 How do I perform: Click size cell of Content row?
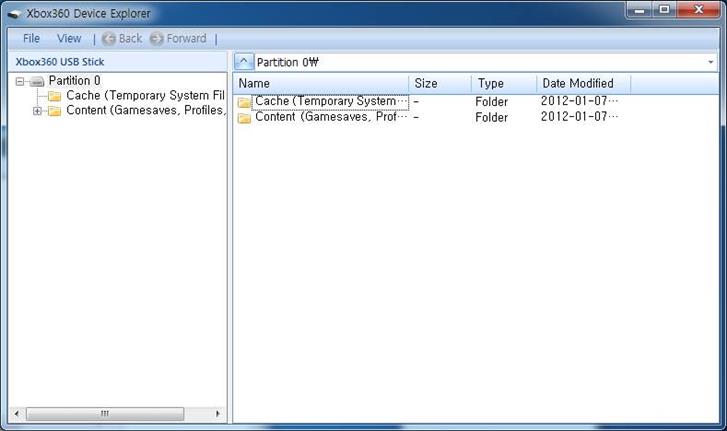tap(416, 117)
